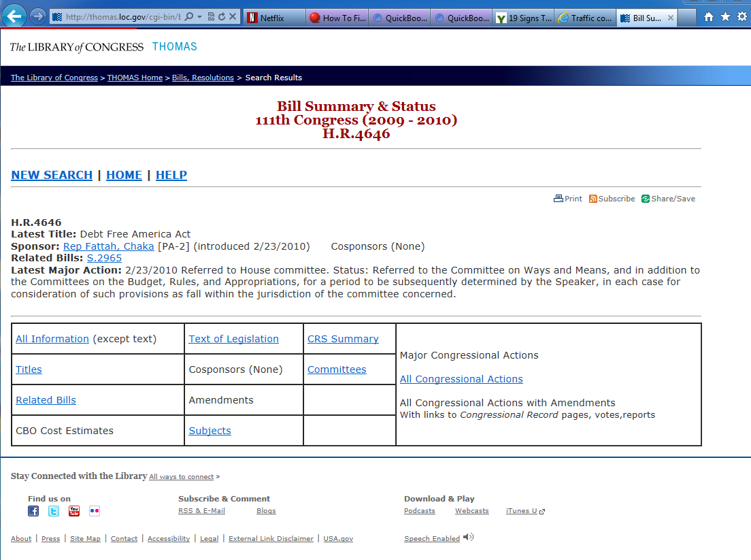Click the NEW SEARCH link

tap(52, 175)
